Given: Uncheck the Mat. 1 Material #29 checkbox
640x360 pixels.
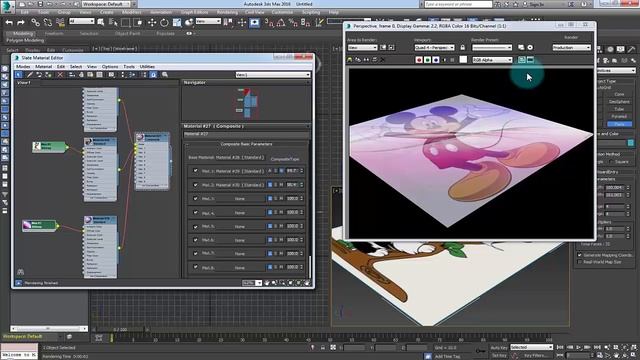Looking at the screenshot, I should pos(196,171).
